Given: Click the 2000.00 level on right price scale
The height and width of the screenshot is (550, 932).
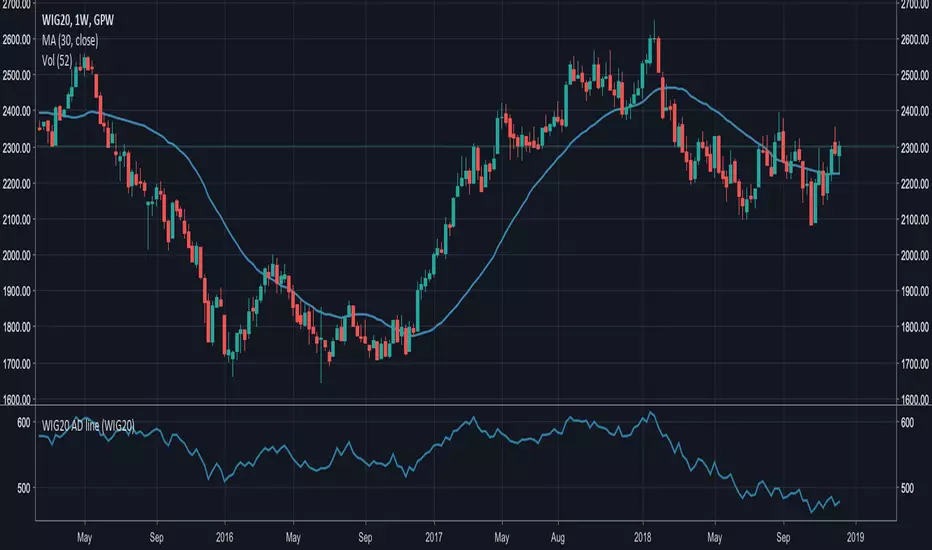Looking at the screenshot, I should click(914, 256).
